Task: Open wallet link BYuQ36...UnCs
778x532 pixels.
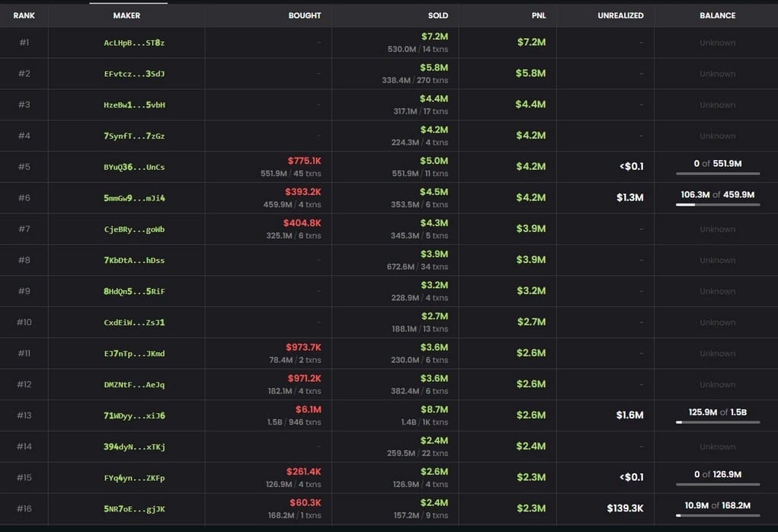Action: (134, 167)
